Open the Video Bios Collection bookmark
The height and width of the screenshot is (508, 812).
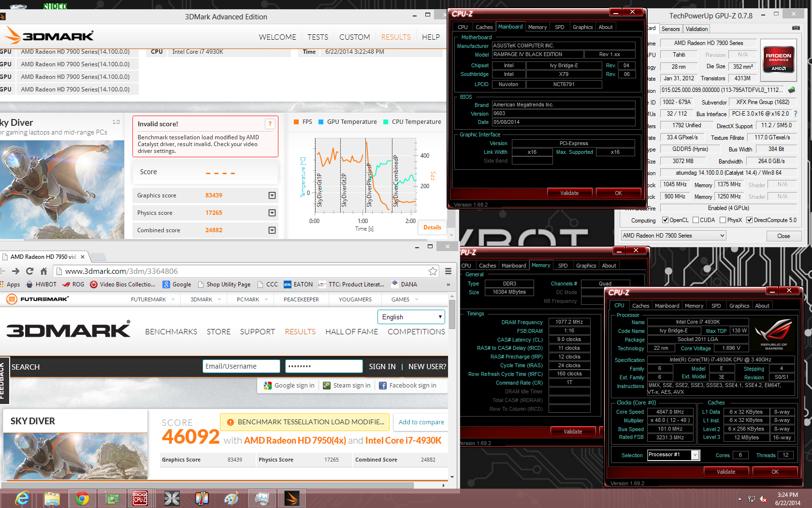coord(123,284)
